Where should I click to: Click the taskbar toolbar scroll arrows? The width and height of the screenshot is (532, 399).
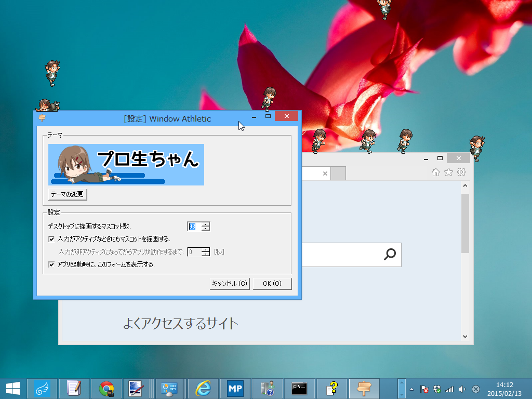point(402,389)
